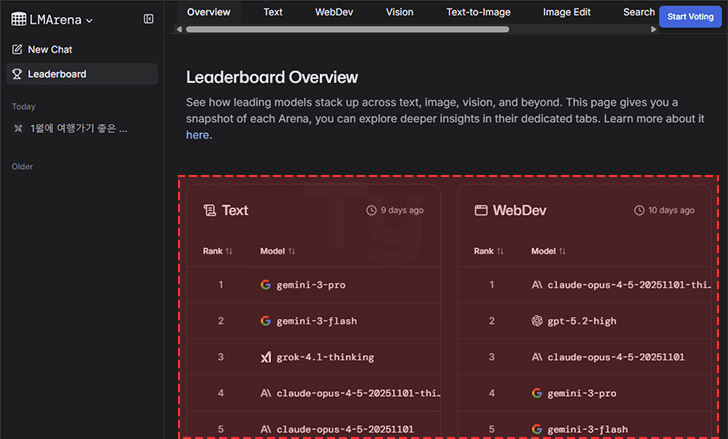Switch to the WebDev tab
Screen dimensions: 728x439
point(334,12)
